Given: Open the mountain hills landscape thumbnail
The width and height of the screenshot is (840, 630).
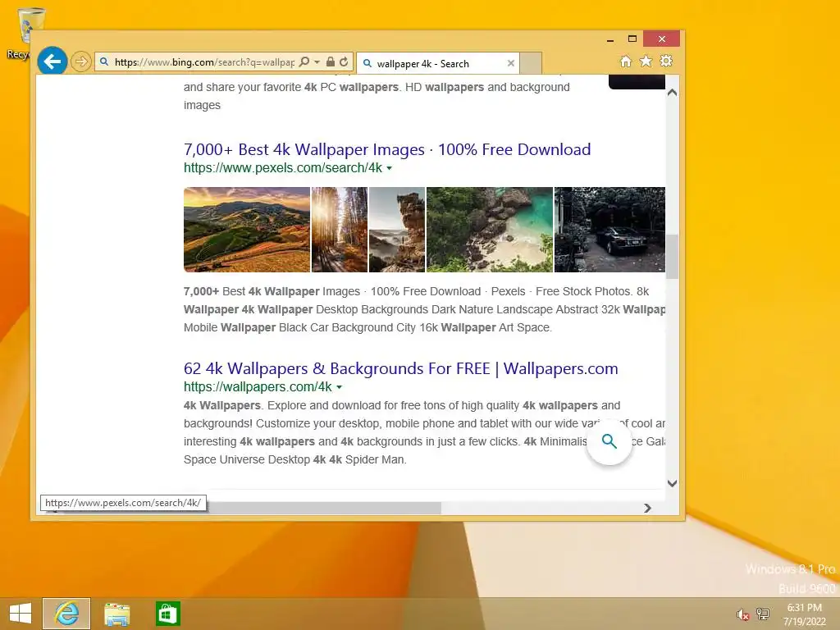Looking at the screenshot, I should click(x=247, y=230).
